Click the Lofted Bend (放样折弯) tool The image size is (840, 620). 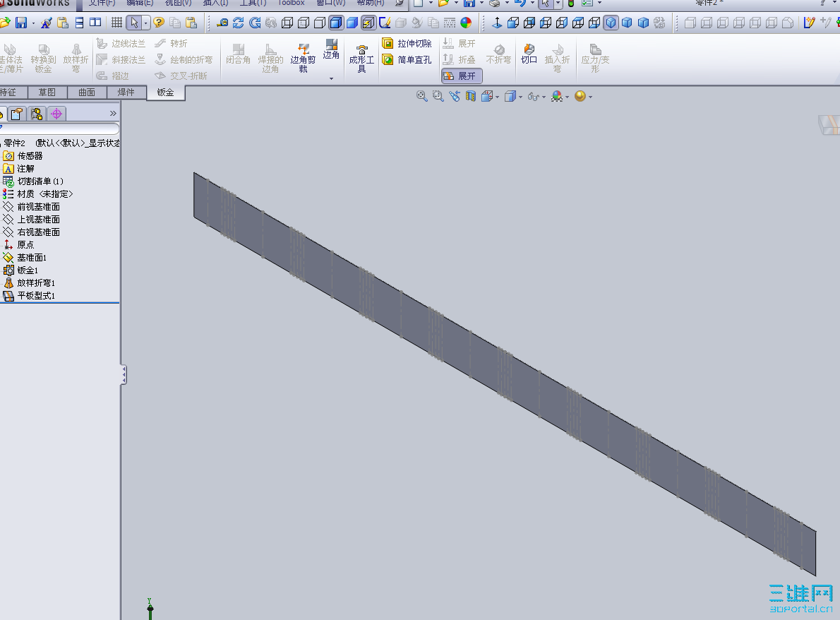coord(76,58)
